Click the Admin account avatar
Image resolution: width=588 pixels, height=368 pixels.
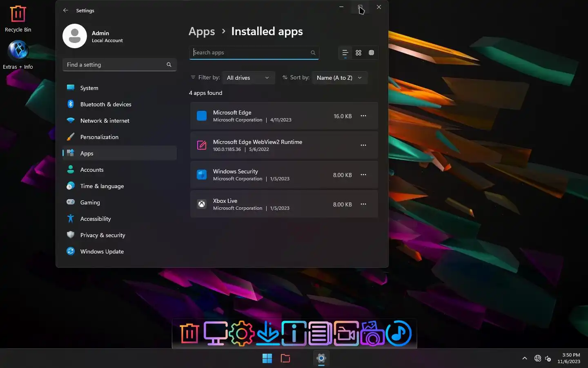click(x=75, y=36)
